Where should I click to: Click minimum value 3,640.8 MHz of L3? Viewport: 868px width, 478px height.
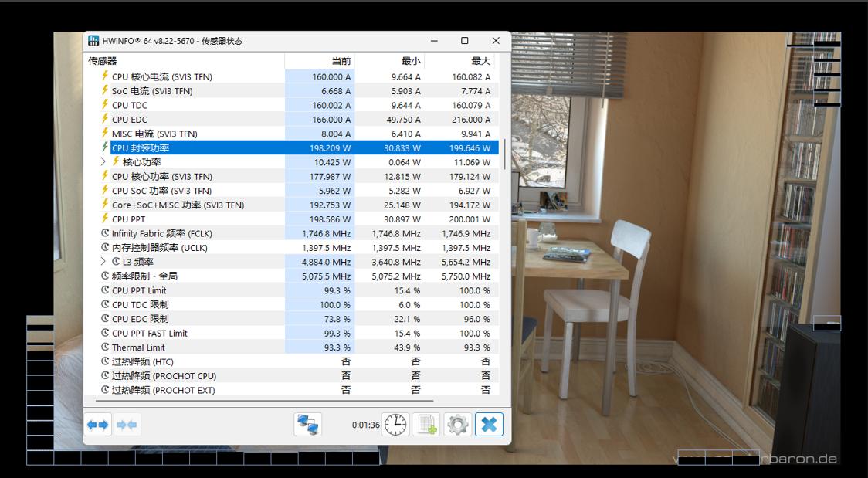coord(396,262)
